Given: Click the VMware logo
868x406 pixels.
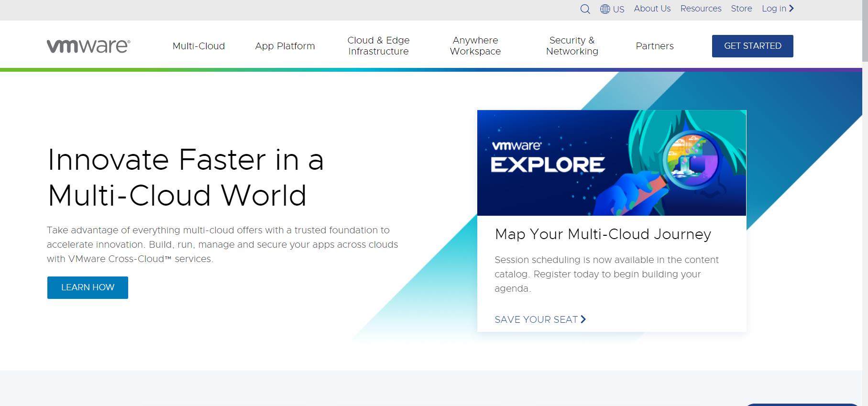Looking at the screenshot, I should coord(88,46).
